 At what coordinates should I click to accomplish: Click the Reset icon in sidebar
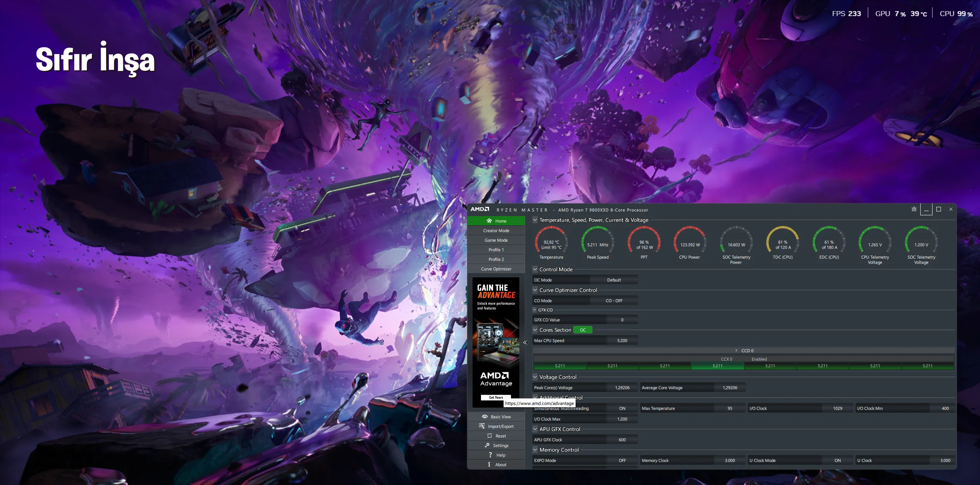tap(489, 436)
